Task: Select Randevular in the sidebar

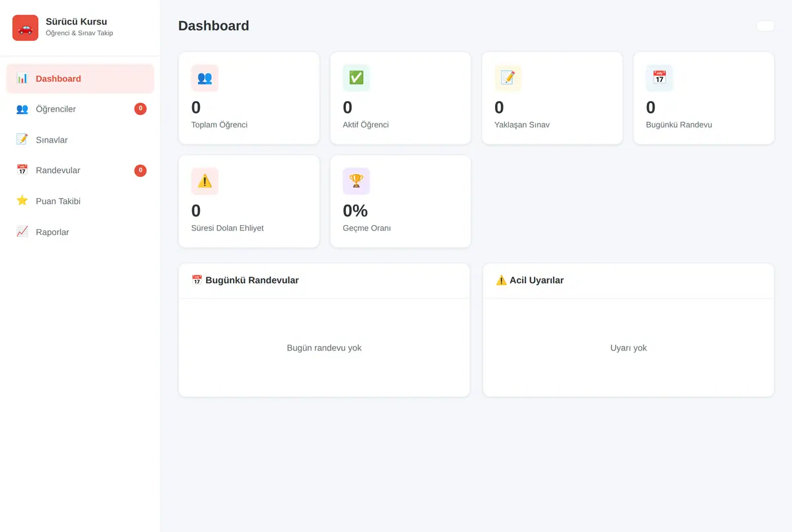Action: coord(80,170)
